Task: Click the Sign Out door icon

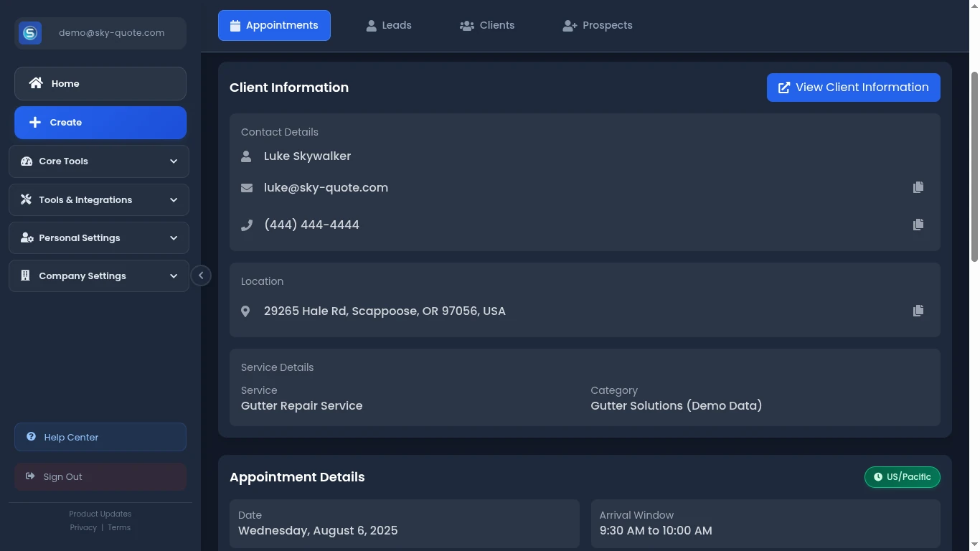Action: (30, 476)
